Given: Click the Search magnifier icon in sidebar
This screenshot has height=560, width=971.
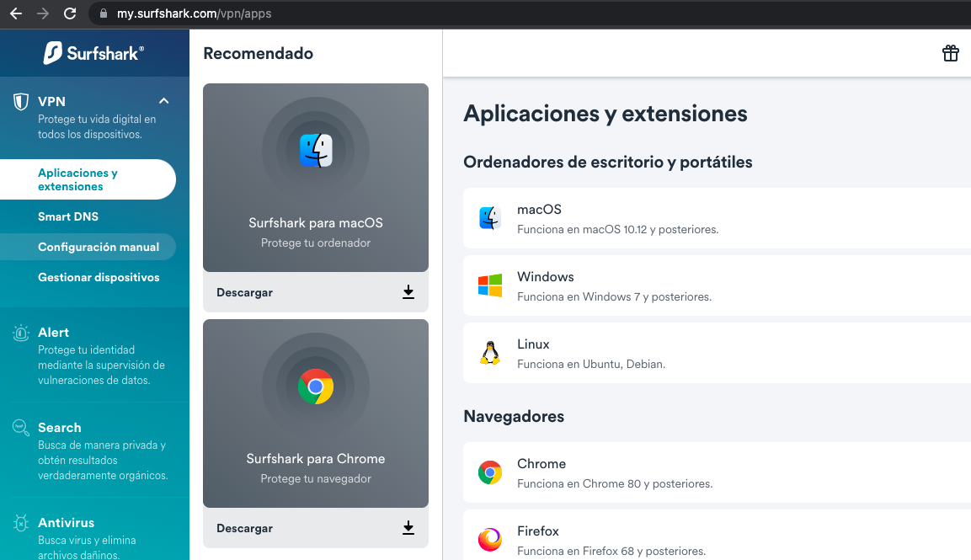Looking at the screenshot, I should (x=21, y=429).
